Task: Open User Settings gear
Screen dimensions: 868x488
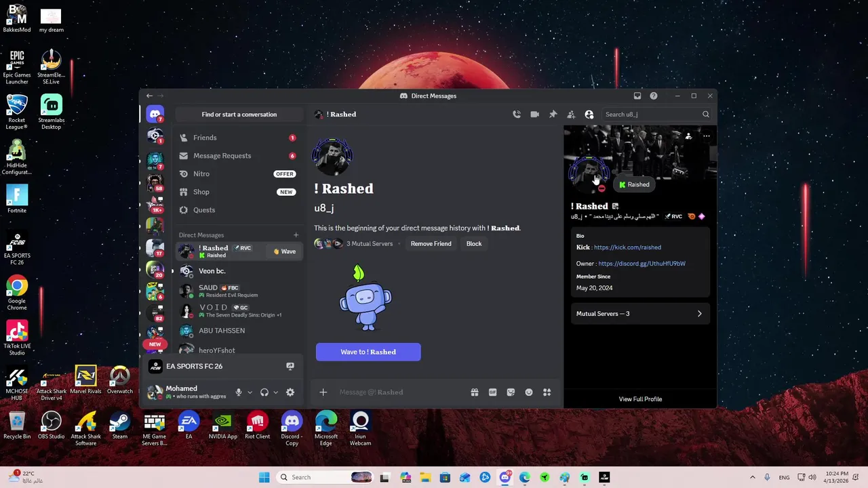Action: pos(290,392)
